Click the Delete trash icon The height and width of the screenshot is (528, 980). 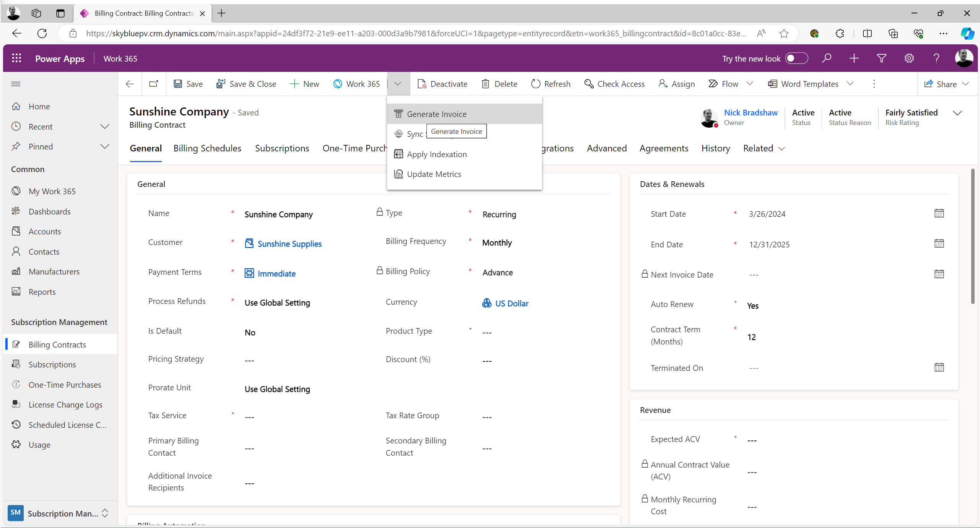coord(485,84)
